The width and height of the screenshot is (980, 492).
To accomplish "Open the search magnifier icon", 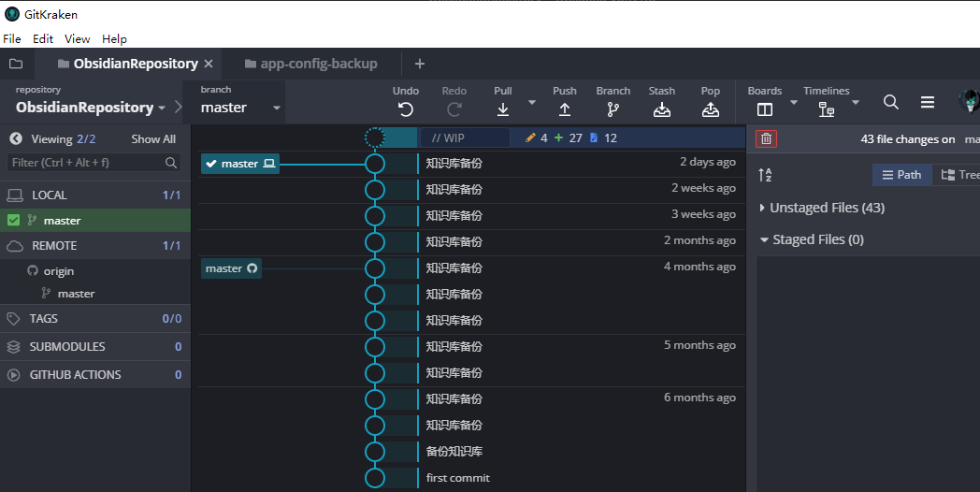I will click(x=891, y=102).
